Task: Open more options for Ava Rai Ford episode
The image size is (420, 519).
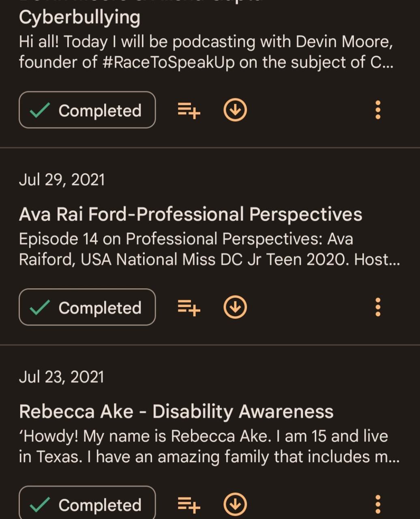Action: pyautogui.click(x=378, y=307)
